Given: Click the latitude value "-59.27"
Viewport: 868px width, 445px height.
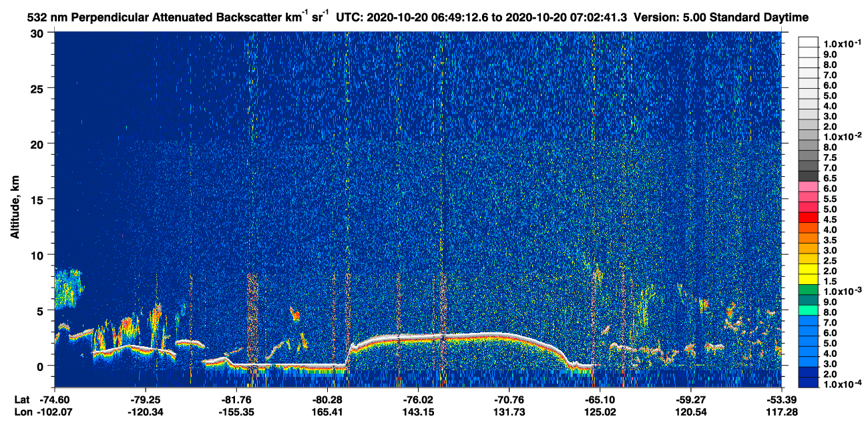Looking at the screenshot, I should [x=690, y=400].
